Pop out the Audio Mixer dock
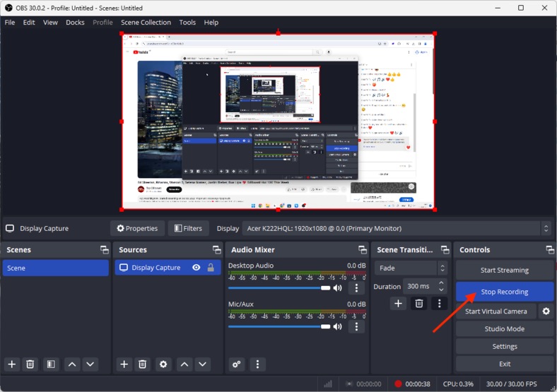The image size is (557, 392). [x=363, y=249]
